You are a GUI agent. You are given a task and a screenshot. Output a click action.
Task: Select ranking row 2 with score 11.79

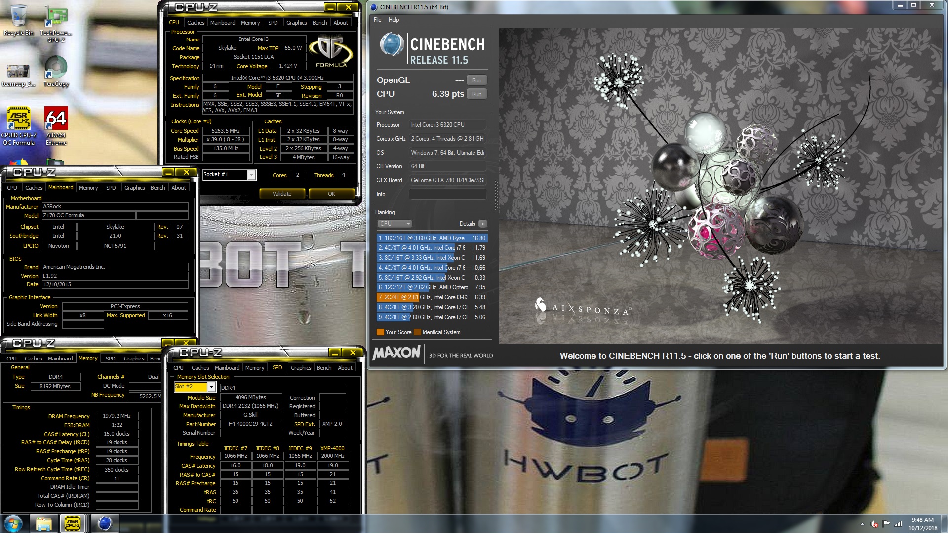432,248
